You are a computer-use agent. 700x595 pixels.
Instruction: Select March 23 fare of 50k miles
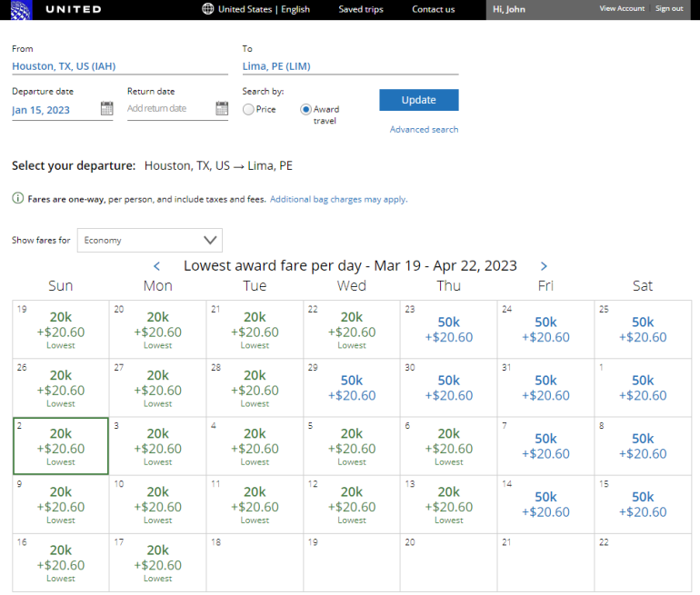[x=449, y=330]
